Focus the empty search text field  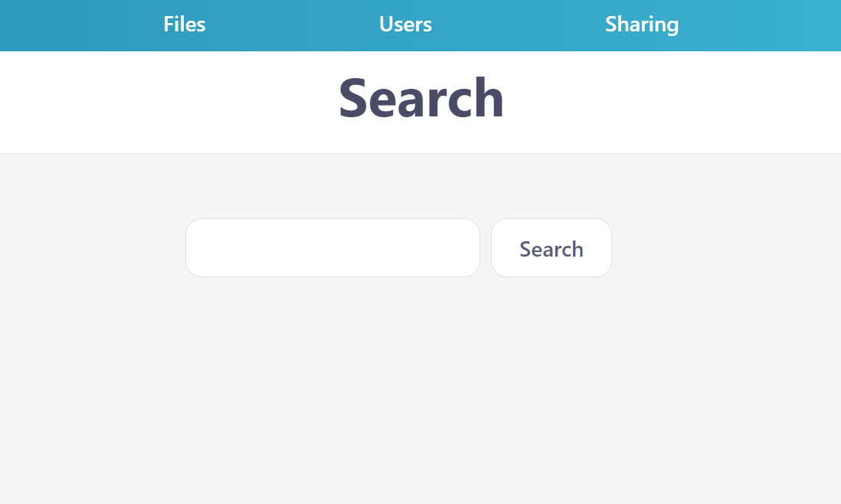(x=332, y=247)
